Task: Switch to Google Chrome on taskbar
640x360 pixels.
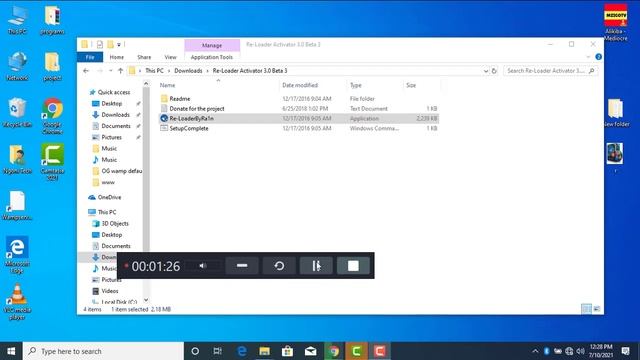Action: tap(333, 351)
